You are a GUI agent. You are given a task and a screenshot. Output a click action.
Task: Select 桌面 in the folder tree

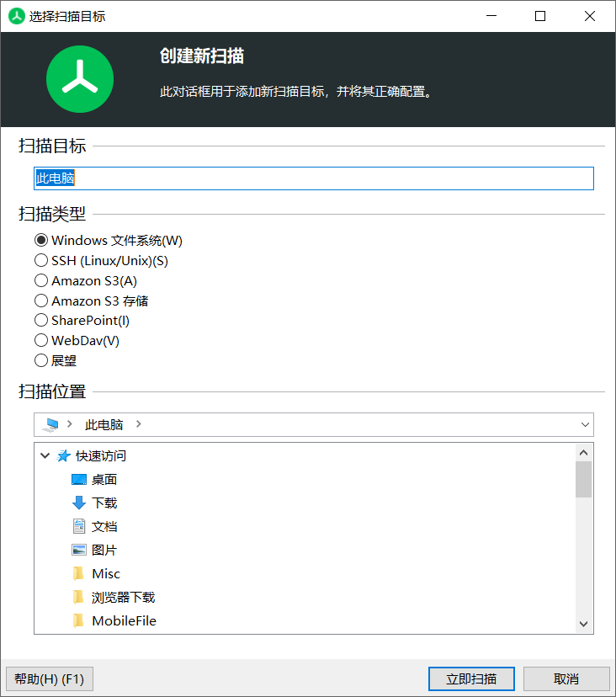point(104,480)
